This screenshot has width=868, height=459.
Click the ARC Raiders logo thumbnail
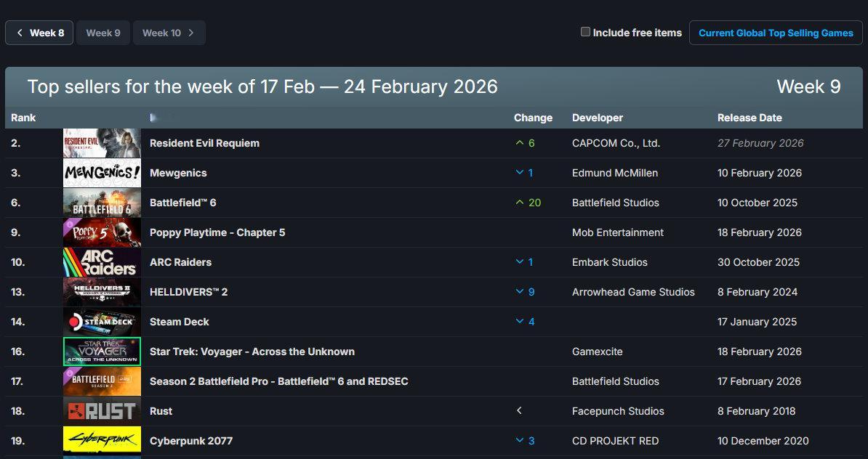(102, 262)
